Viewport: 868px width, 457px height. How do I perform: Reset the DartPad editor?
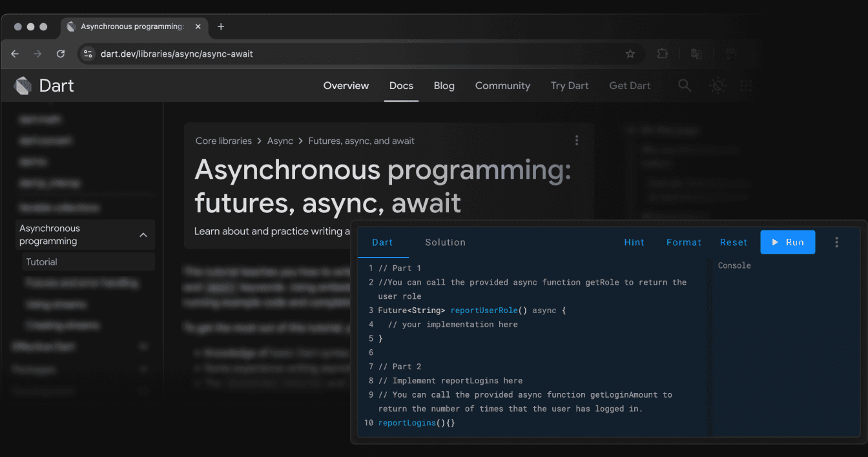pyautogui.click(x=734, y=242)
